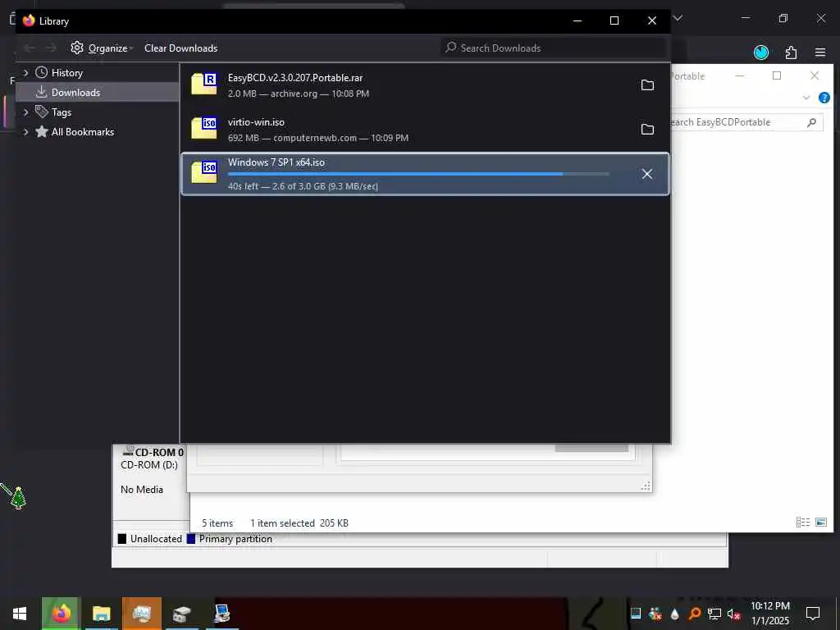Click the Christmas tree desktop icon
Image resolution: width=840 pixels, height=630 pixels.
[18, 498]
